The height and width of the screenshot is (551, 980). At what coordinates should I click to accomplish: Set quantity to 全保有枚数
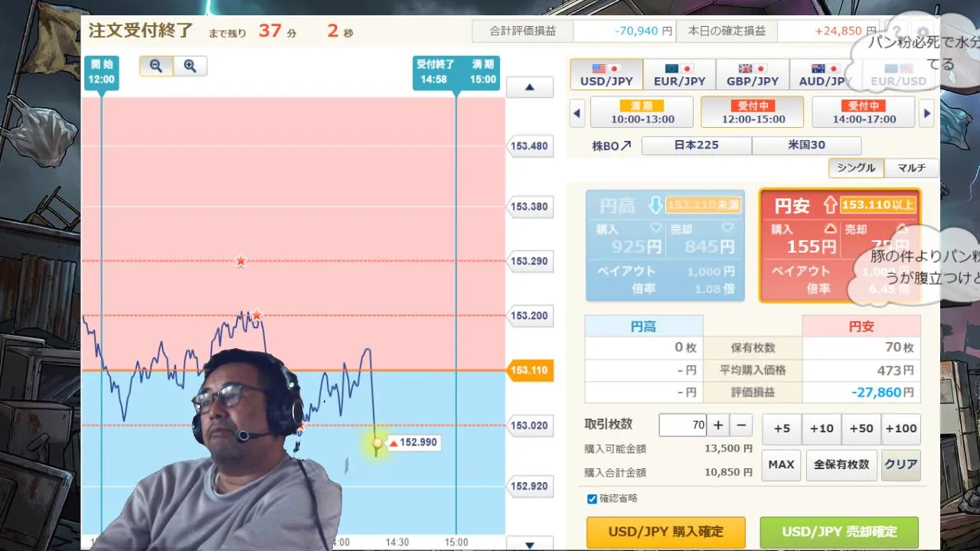tap(841, 465)
